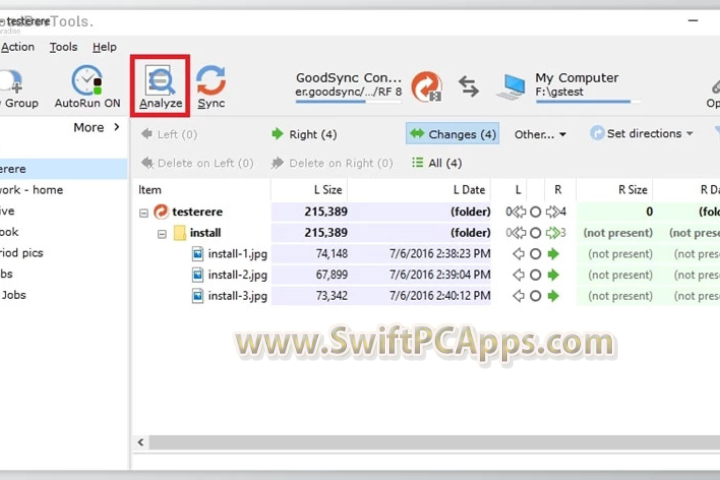Filter by Changes (4)

point(452,134)
